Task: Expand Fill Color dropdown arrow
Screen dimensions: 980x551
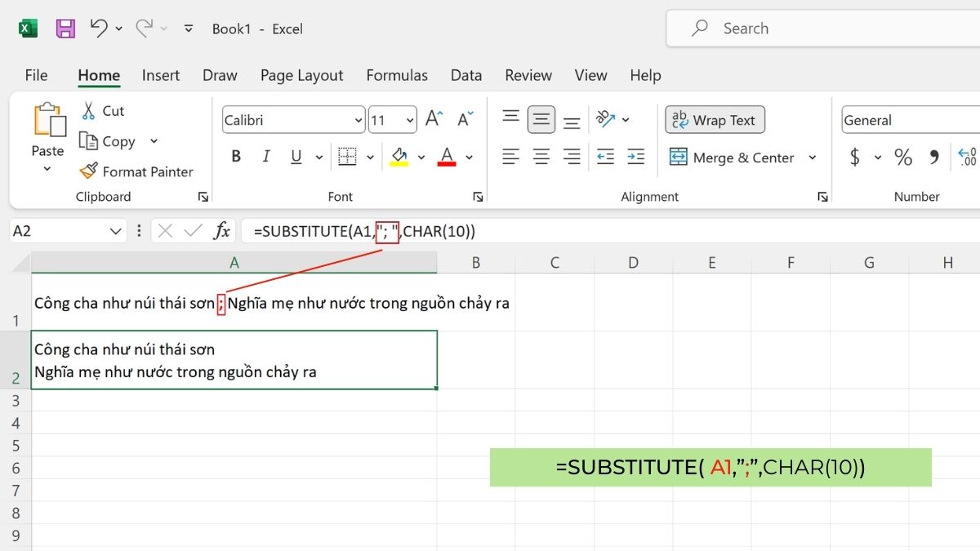Action: point(421,157)
